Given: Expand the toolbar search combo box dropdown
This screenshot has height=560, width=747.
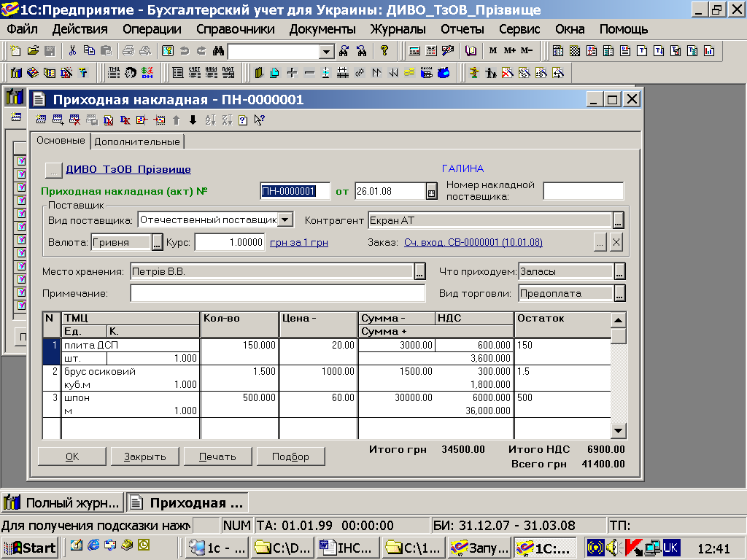Looking at the screenshot, I should [x=326, y=51].
